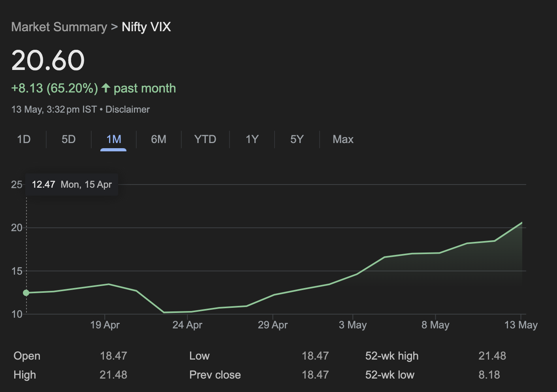Switch to the 1Y chart tab

point(252,139)
